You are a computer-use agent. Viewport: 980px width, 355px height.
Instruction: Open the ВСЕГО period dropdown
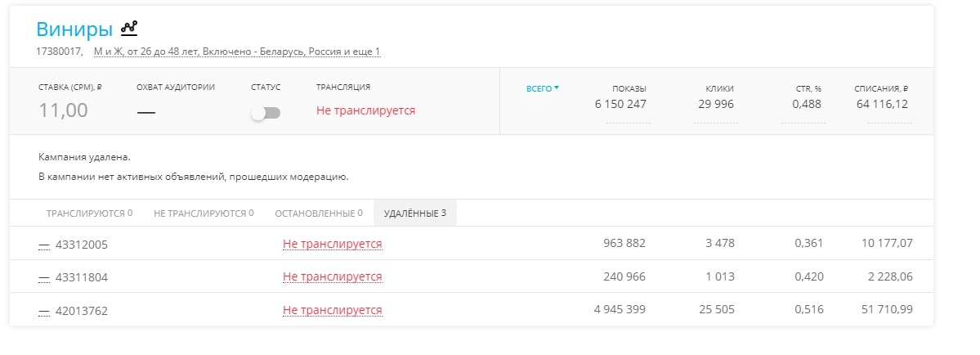(543, 88)
